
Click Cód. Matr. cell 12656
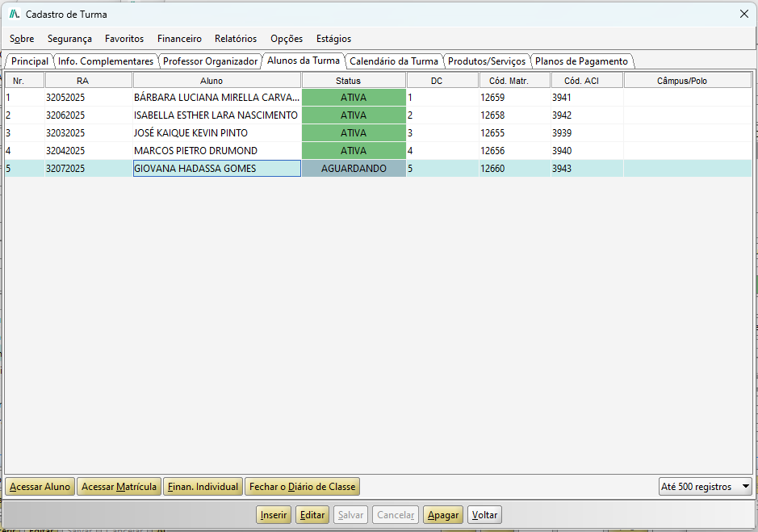[x=515, y=150]
